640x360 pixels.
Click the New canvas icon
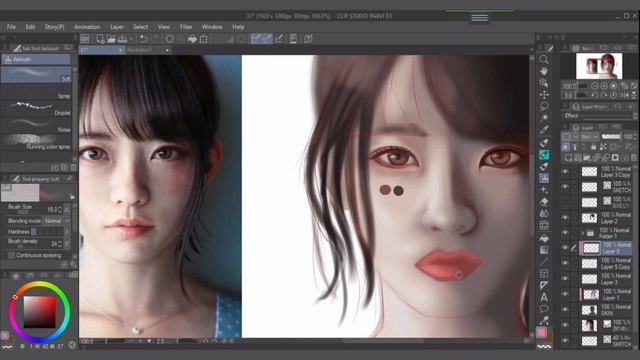(100, 39)
